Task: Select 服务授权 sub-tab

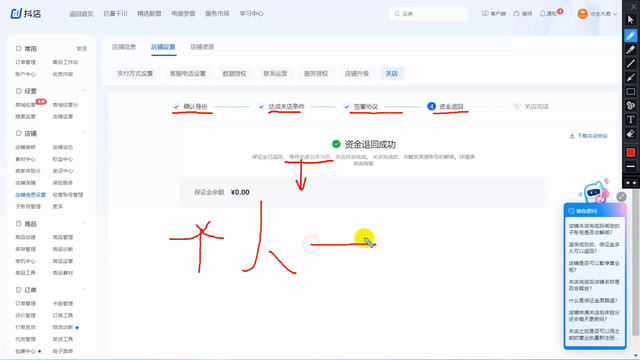Action: [316, 73]
